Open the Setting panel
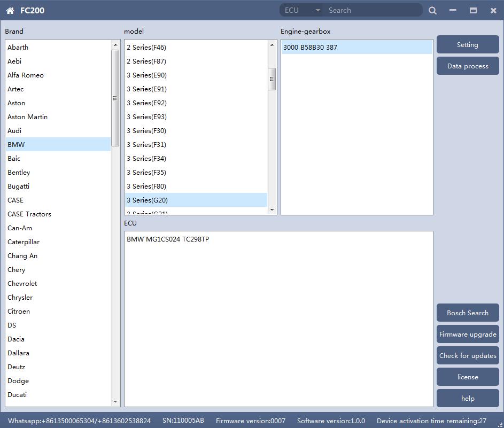The width and height of the screenshot is (504, 428). (467, 45)
